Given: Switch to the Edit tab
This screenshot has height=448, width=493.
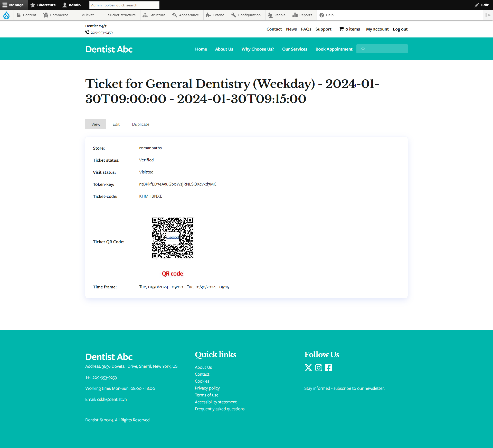Looking at the screenshot, I should tap(116, 124).
